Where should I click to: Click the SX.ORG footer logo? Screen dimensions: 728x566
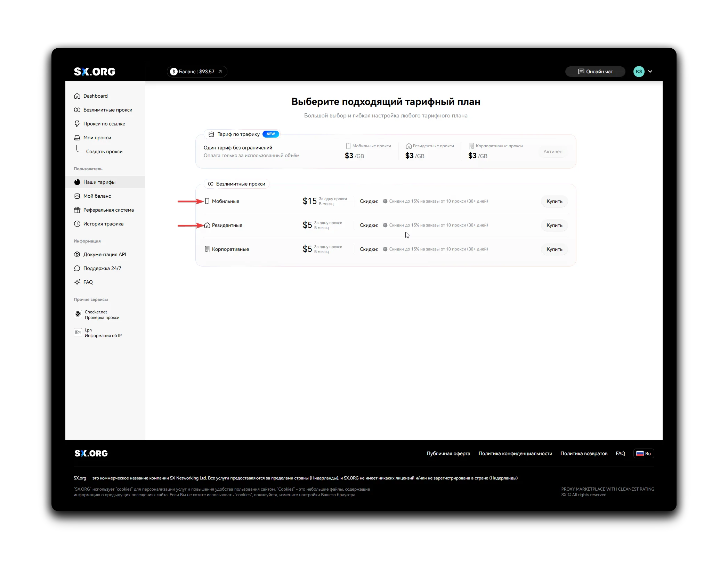point(91,453)
